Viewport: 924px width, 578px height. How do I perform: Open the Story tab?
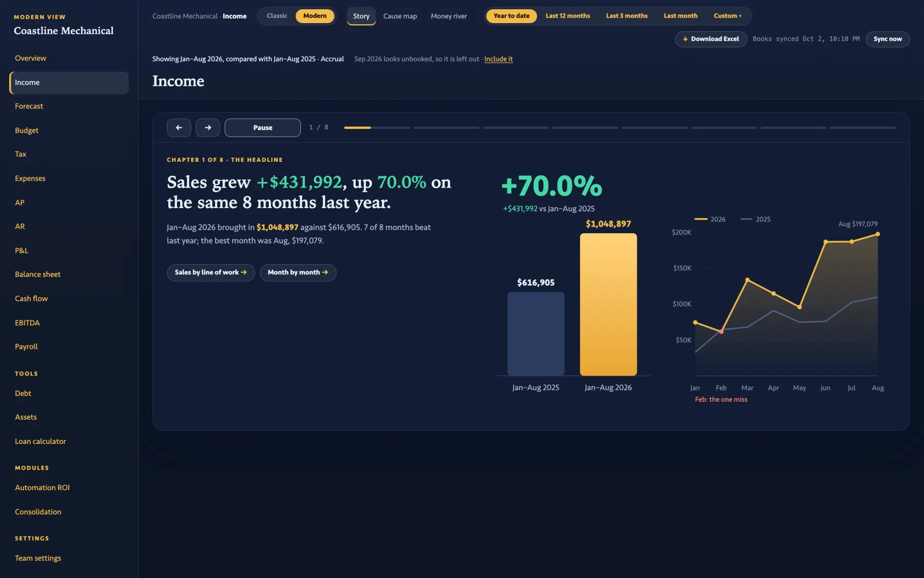tap(361, 16)
